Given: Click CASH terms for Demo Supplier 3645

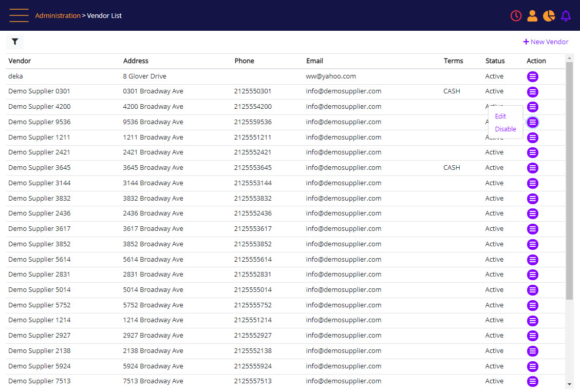Looking at the screenshot, I should (x=452, y=167).
